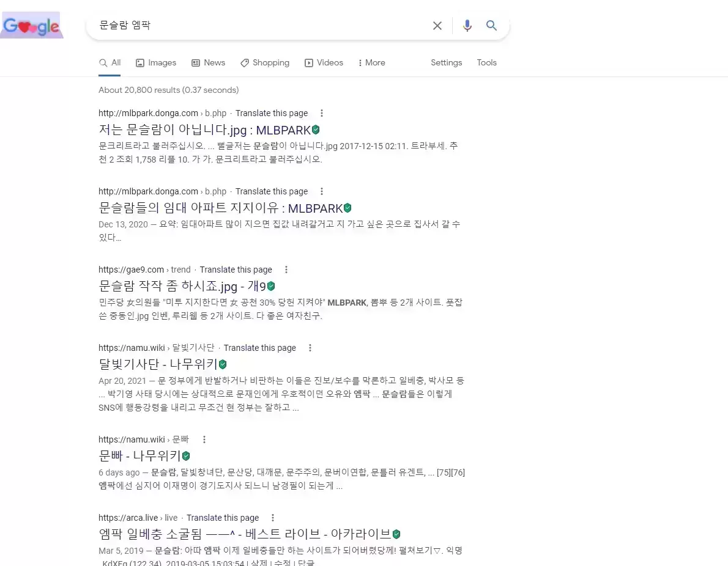
Task: Open three-dot menu for gae9.com result
Action: click(x=286, y=270)
